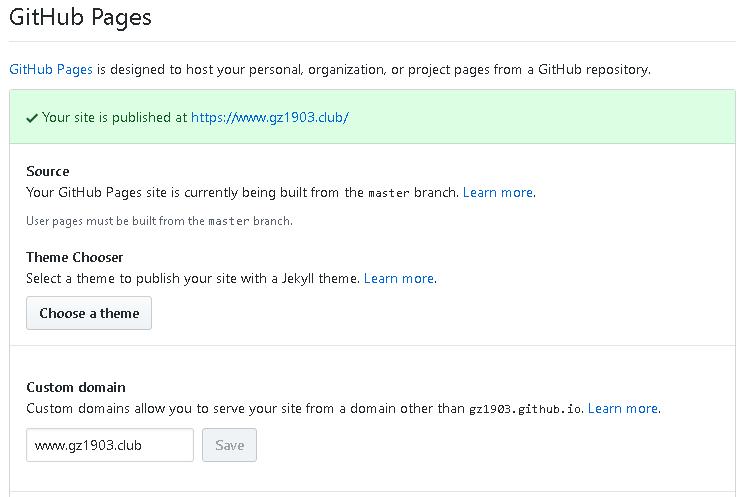Click the 'Your site is published at' text
The width and height of the screenshot is (749, 497).
pyautogui.click(x=114, y=117)
